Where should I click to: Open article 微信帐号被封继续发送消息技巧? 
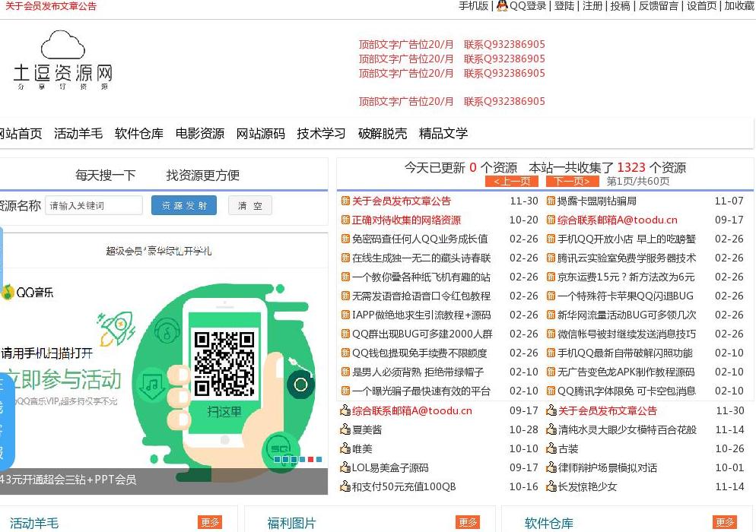(x=627, y=334)
